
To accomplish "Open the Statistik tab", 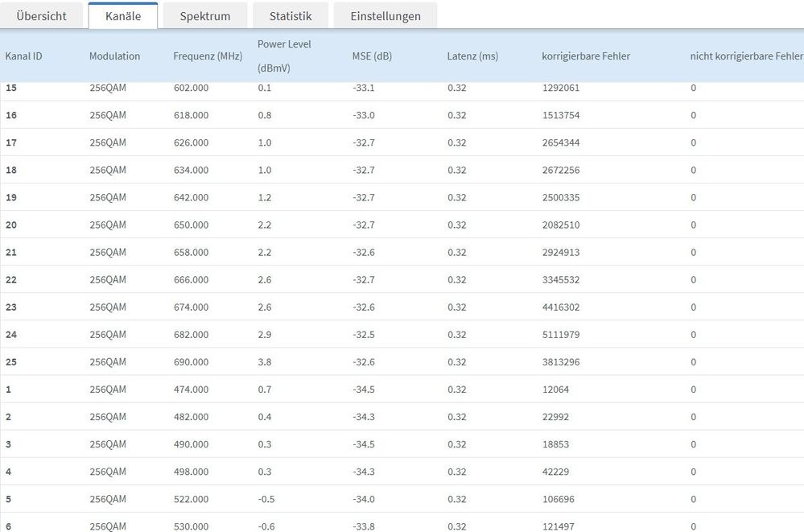I will [291, 16].
